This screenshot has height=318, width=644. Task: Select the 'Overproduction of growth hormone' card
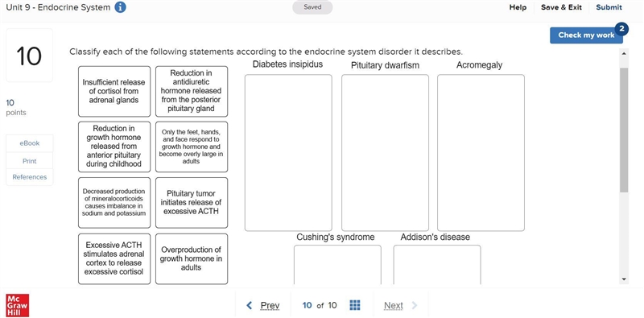click(192, 259)
